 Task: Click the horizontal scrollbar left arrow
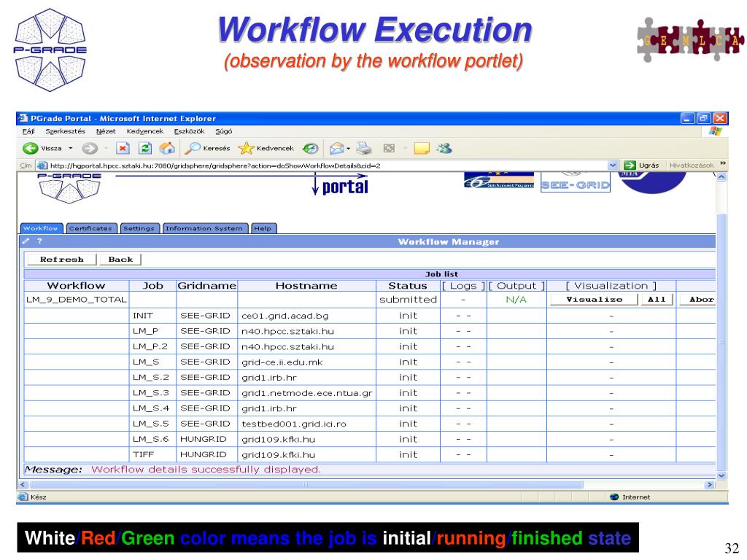click(23, 485)
